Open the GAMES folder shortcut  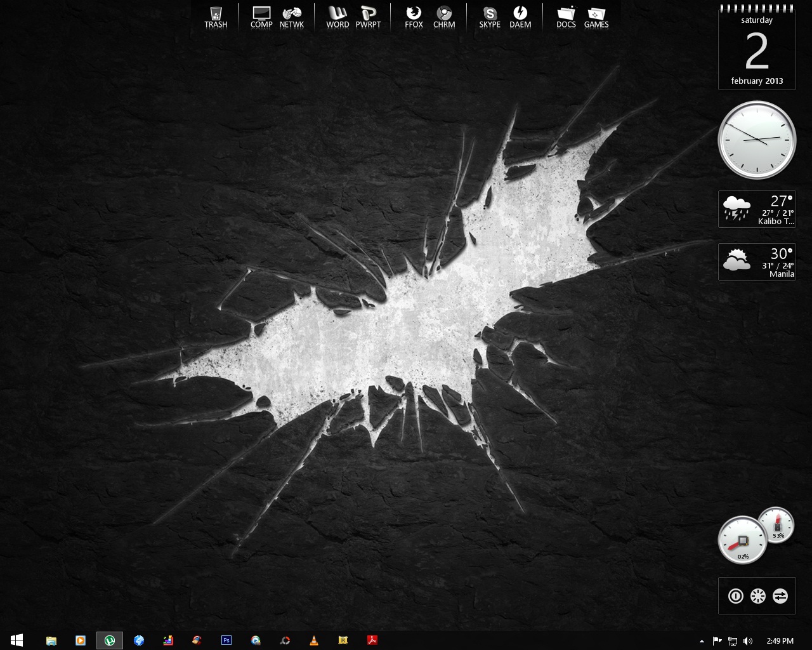coord(596,17)
